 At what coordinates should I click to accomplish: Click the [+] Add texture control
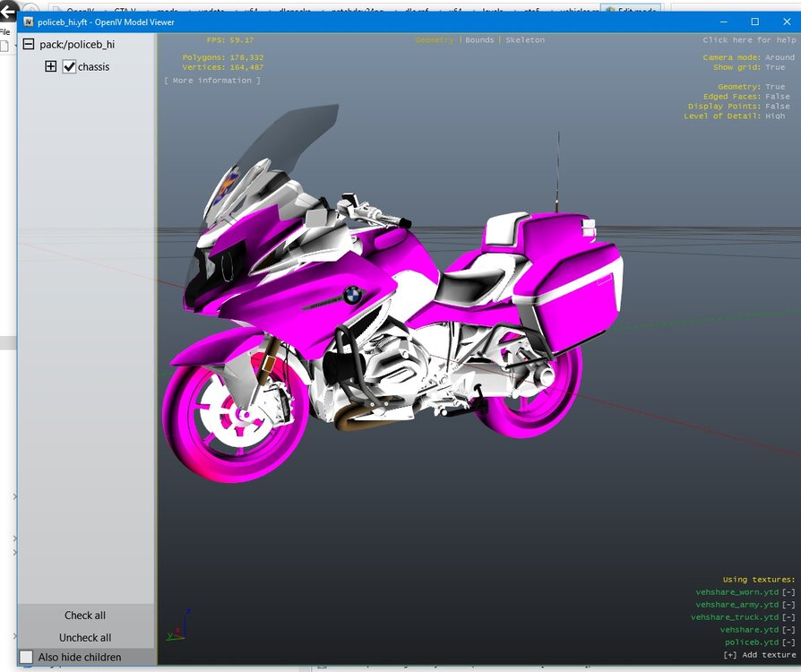pos(759,655)
